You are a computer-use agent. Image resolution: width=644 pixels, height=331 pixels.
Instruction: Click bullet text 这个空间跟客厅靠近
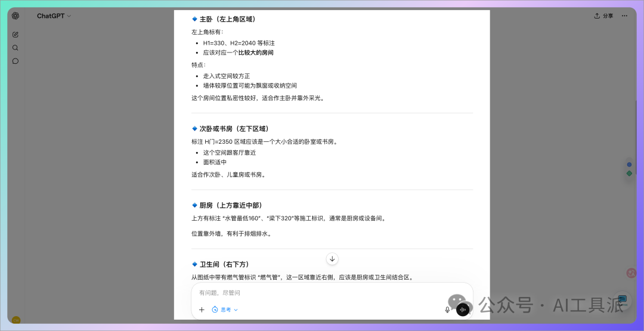[x=229, y=153]
